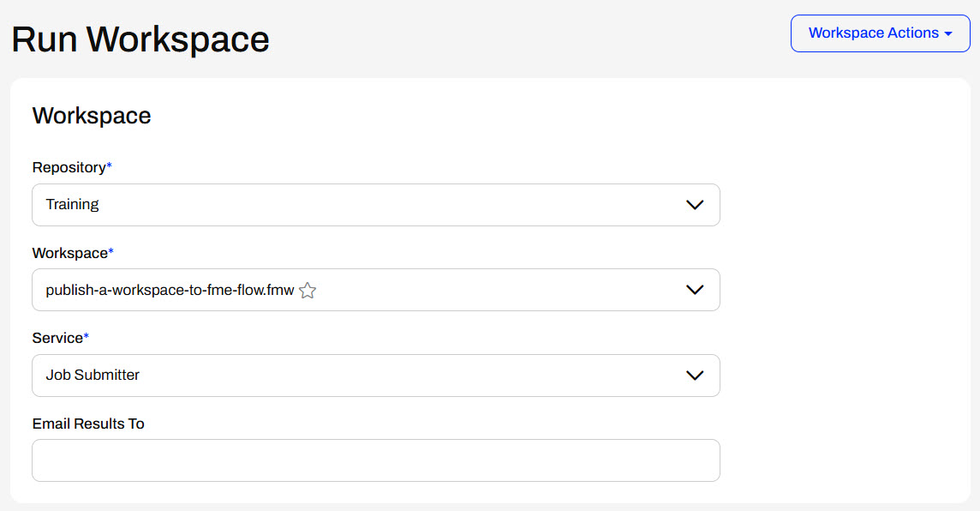Image resolution: width=980 pixels, height=511 pixels.
Task: Click the caret on Workspace Actions
Action: [948, 33]
